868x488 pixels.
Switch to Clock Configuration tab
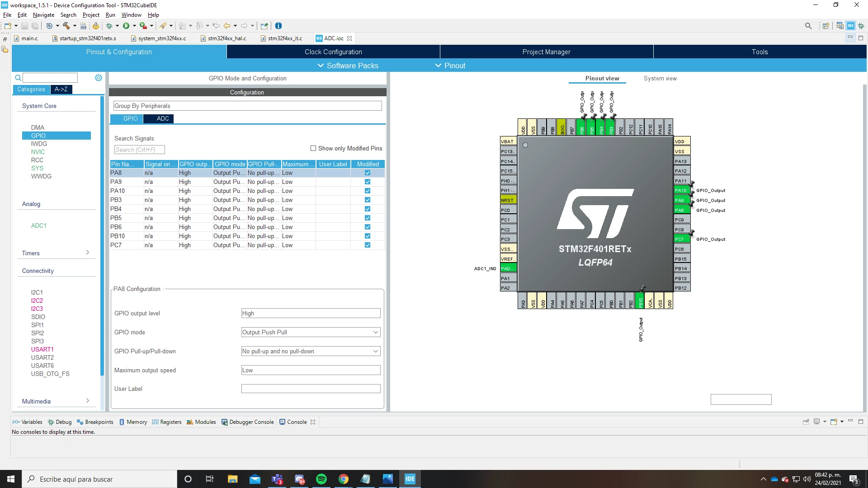point(333,52)
